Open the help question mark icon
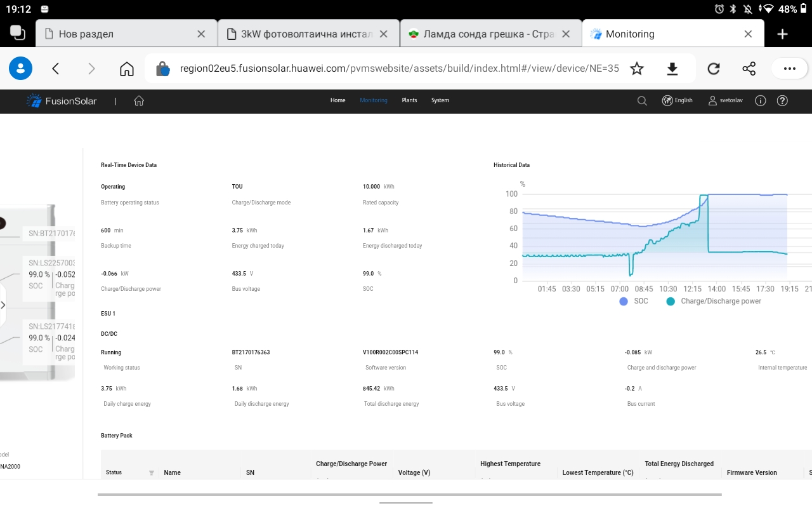 click(782, 100)
